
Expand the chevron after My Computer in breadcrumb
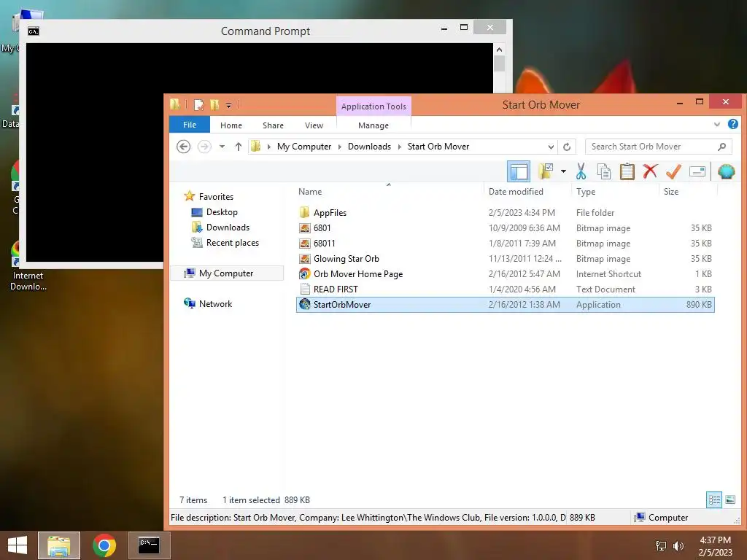pos(340,147)
